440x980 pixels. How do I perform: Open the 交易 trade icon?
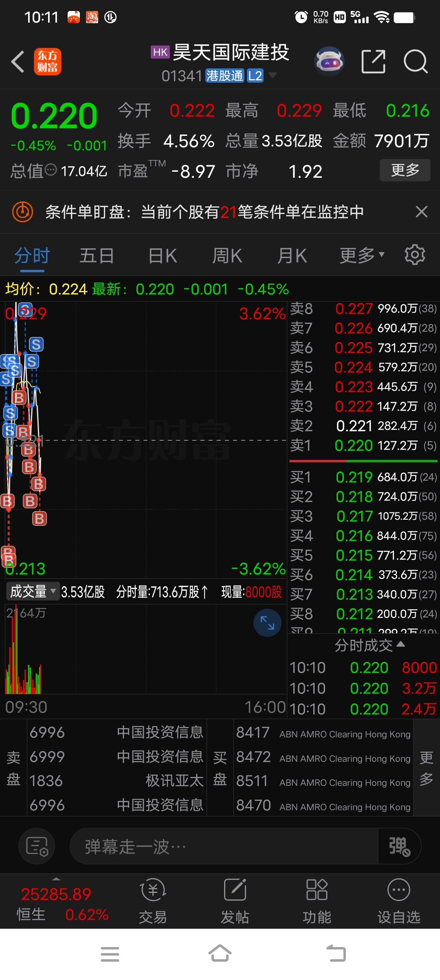point(153,901)
